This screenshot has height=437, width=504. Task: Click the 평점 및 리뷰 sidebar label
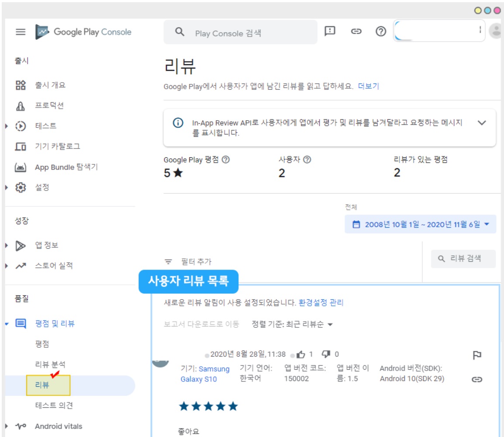55,323
